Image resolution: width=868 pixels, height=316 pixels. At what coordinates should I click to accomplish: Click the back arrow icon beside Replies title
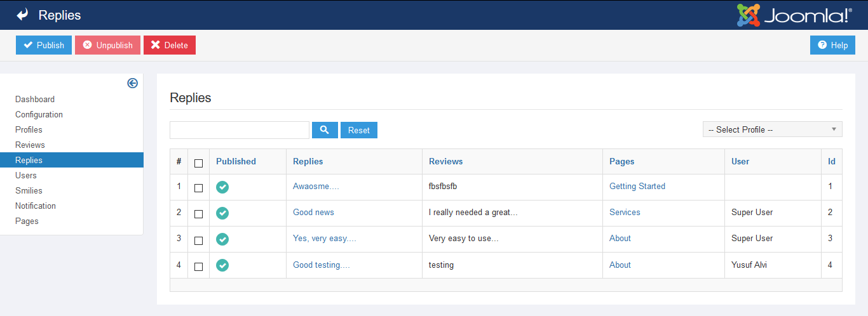[x=23, y=15]
